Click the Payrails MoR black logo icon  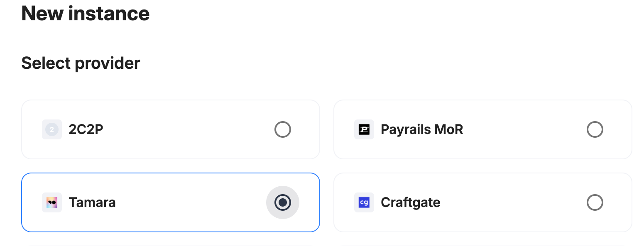point(364,129)
